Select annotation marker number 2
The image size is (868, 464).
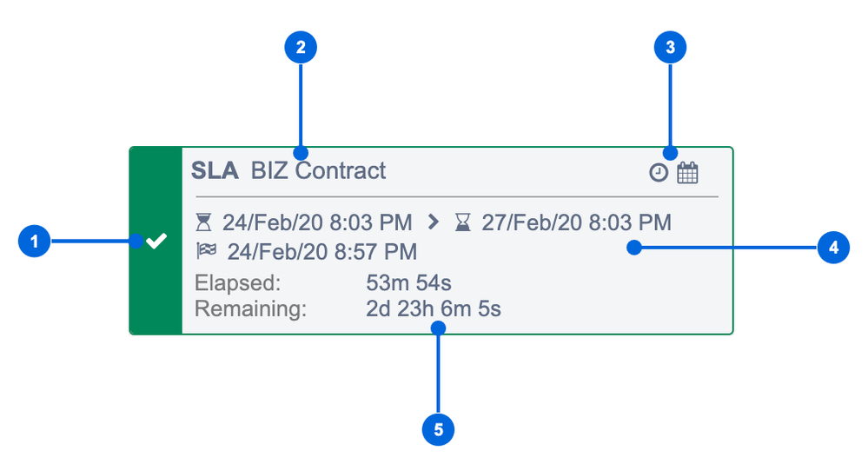coord(301,48)
